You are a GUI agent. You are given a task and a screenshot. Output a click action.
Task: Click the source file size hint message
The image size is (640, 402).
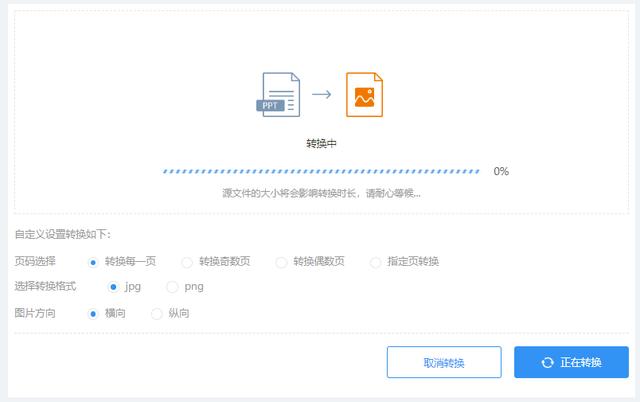(321, 192)
